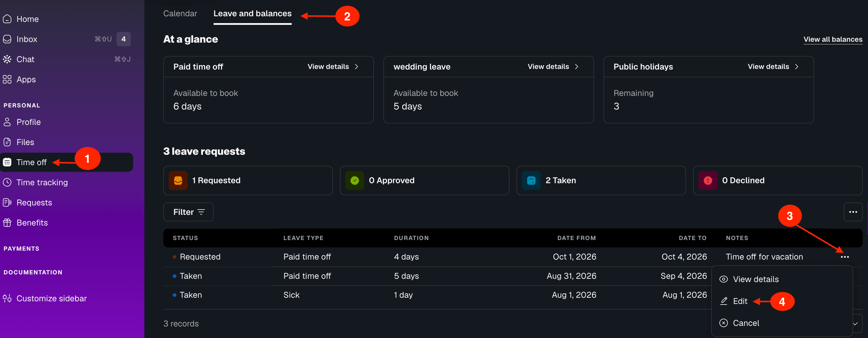
Task: Select Time off in sidebar
Action: click(x=67, y=162)
